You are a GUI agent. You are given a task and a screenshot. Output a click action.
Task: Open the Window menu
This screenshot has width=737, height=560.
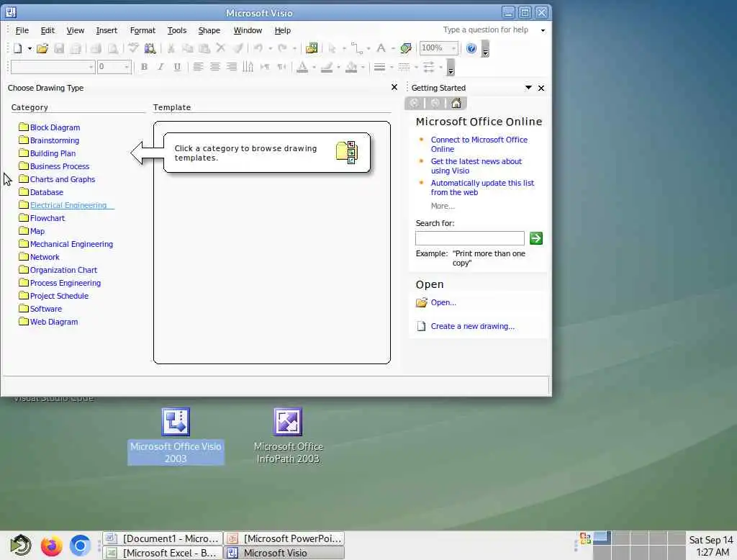point(248,30)
